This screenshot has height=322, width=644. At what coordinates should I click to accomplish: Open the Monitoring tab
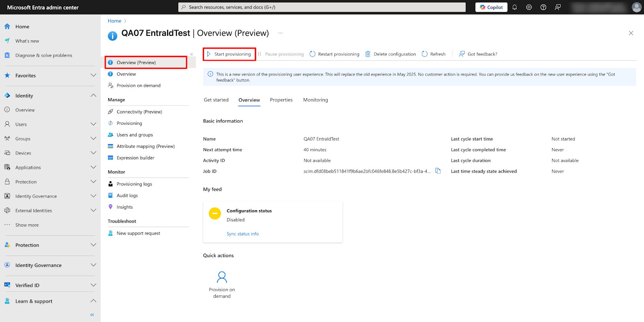pyautogui.click(x=316, y=100)
